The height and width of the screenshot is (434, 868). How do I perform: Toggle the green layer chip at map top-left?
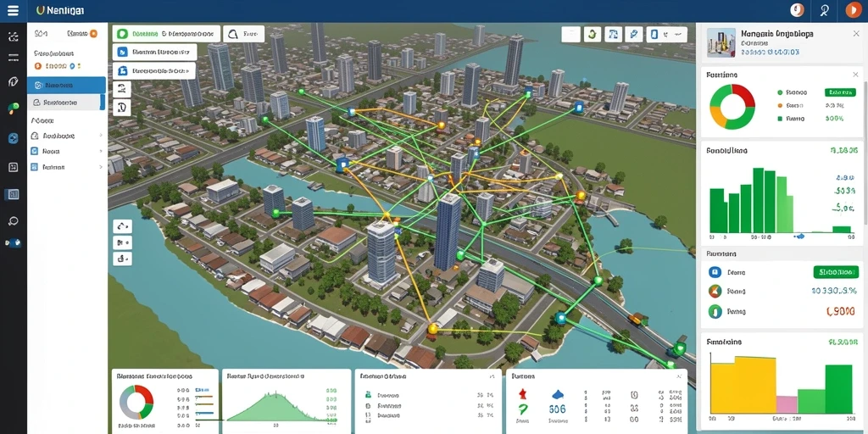click(x=167, y=33)
